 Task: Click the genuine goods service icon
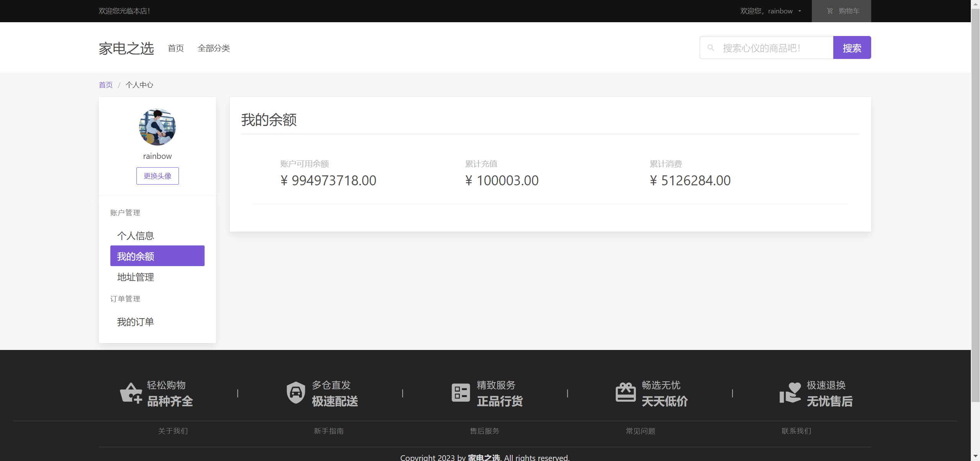pyautogui.click(x=461, y=392)
